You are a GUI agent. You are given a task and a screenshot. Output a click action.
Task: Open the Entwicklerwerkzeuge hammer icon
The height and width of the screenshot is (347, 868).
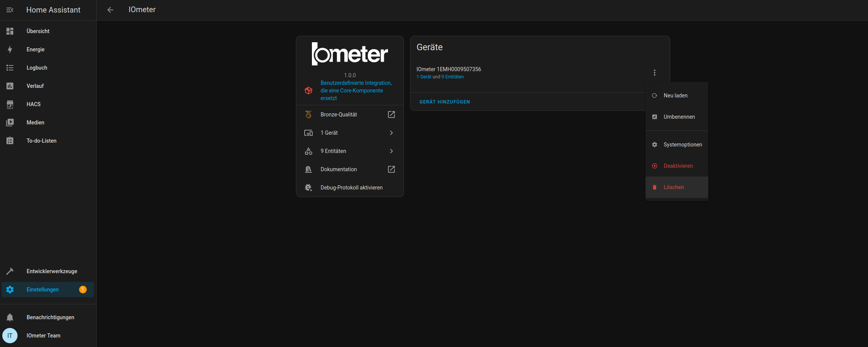click(10, 271)
